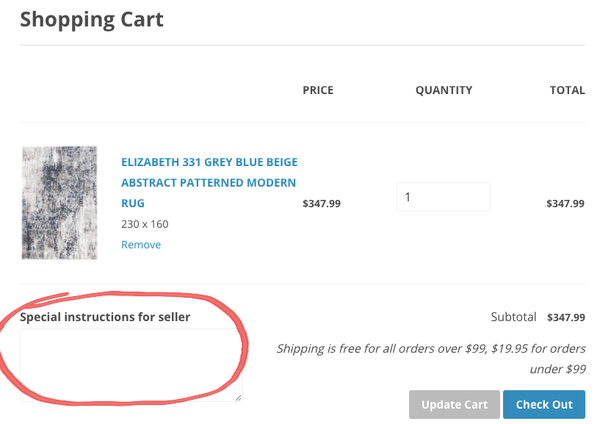The height and width of the screenshot is (424, 600).
Task: Click the rug product thumbnail image
Action: pos(59,203)
